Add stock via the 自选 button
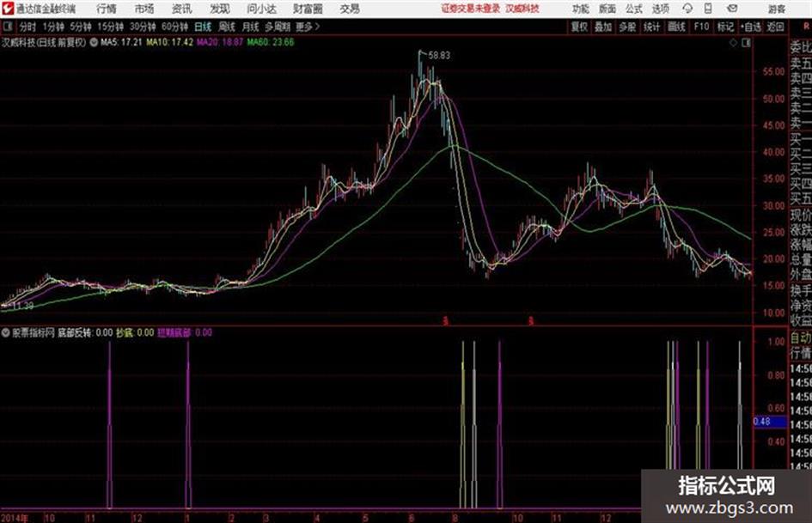This screenshot has height=523, width=812. pos(750,27)
